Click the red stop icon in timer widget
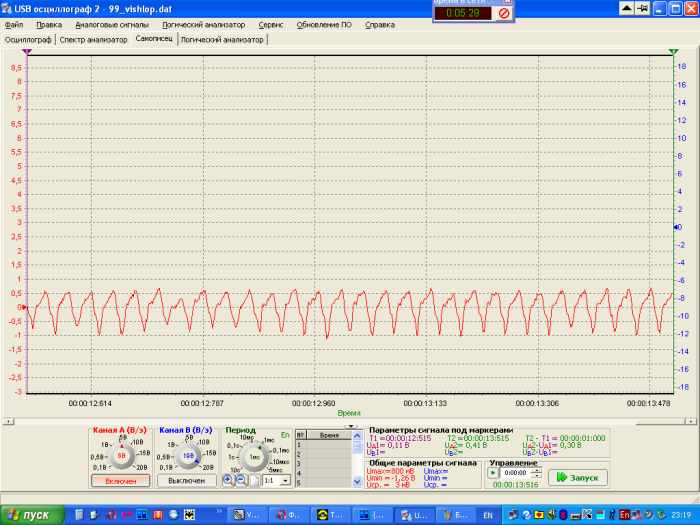 point(504,13)
